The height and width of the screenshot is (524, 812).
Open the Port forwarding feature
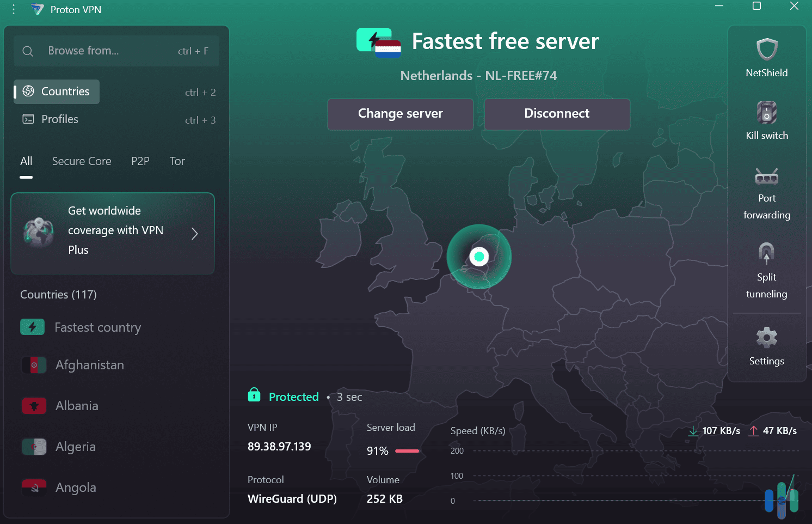766,176
